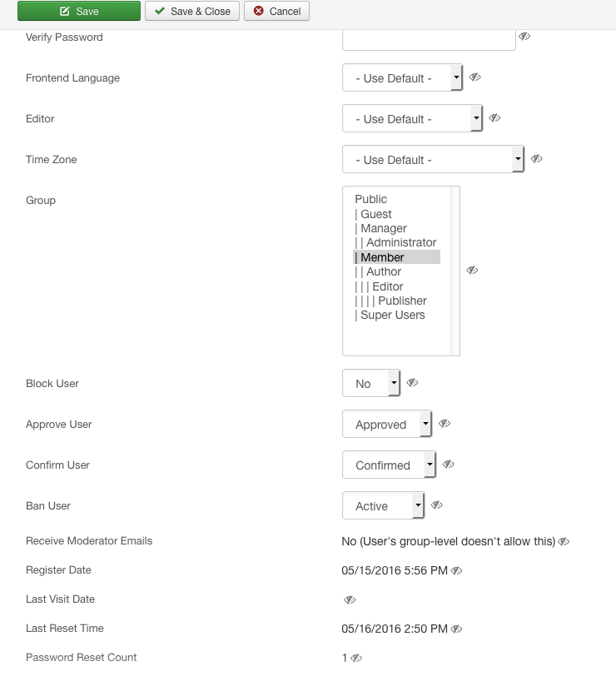The height and width of the screenshot is (676, 616).
Task: Click the hidden-eye icon beside Block User
Action: (412, 383)
